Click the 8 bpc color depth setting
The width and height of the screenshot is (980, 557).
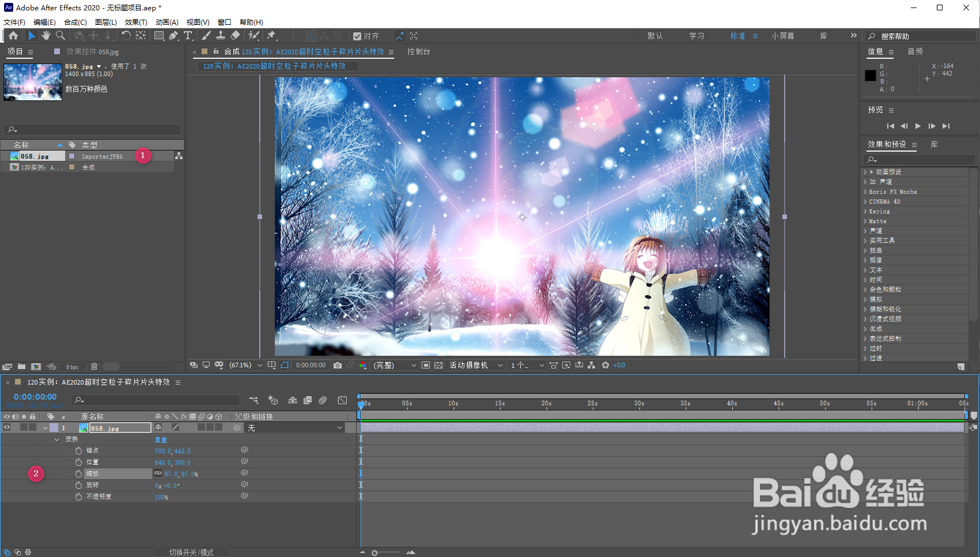72,367
